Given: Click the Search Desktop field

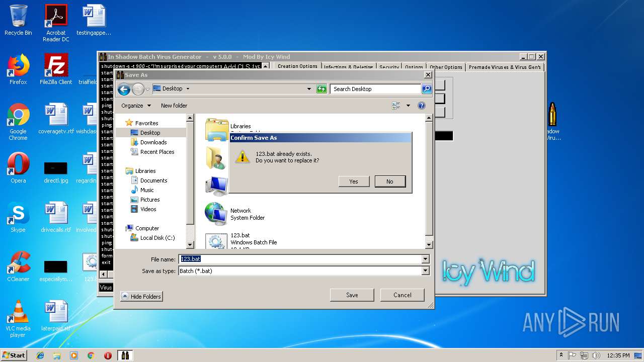Looking at the screenshot, I should coord(376,89).
